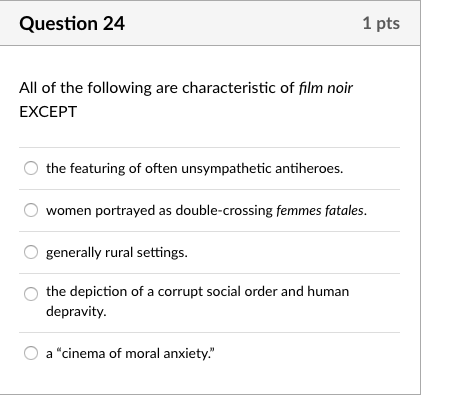Click the 'generally rural settings.' answer label
459x403 pixels.
pyautogui.click(x=117, y=253)
